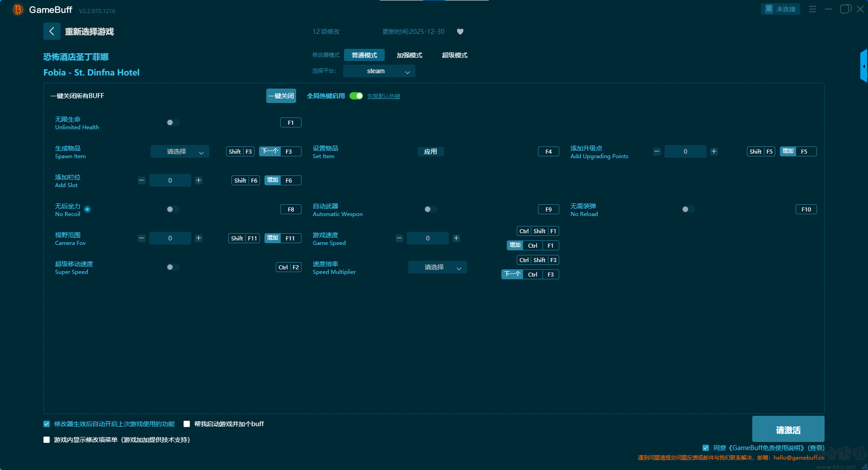
Task: Click the back arrow icon
Action: tap(52, 31)
